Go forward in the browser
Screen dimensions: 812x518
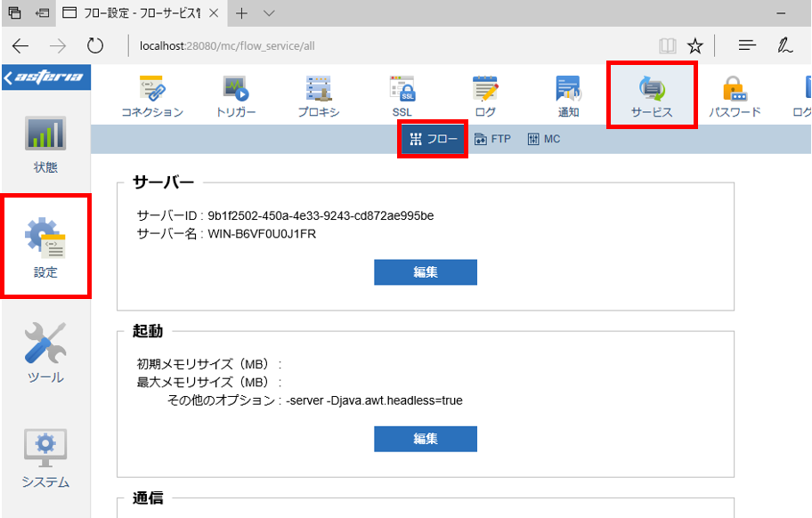[x=58, y=46]
